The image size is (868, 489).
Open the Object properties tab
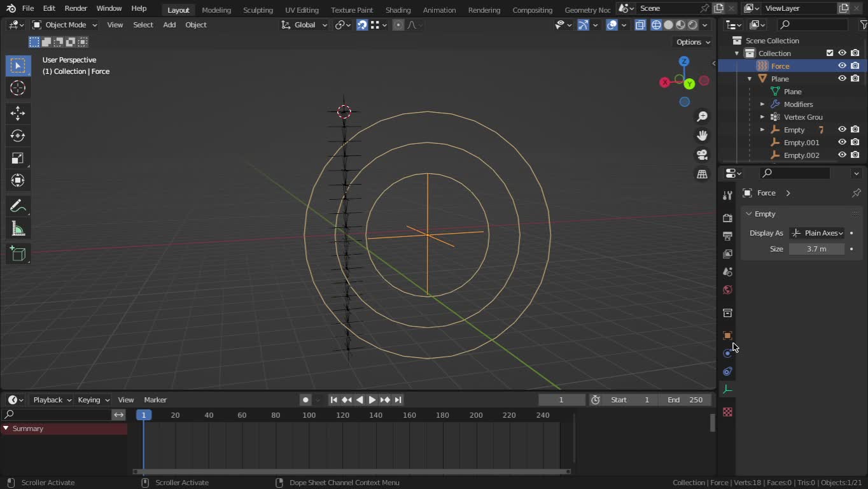727,336
